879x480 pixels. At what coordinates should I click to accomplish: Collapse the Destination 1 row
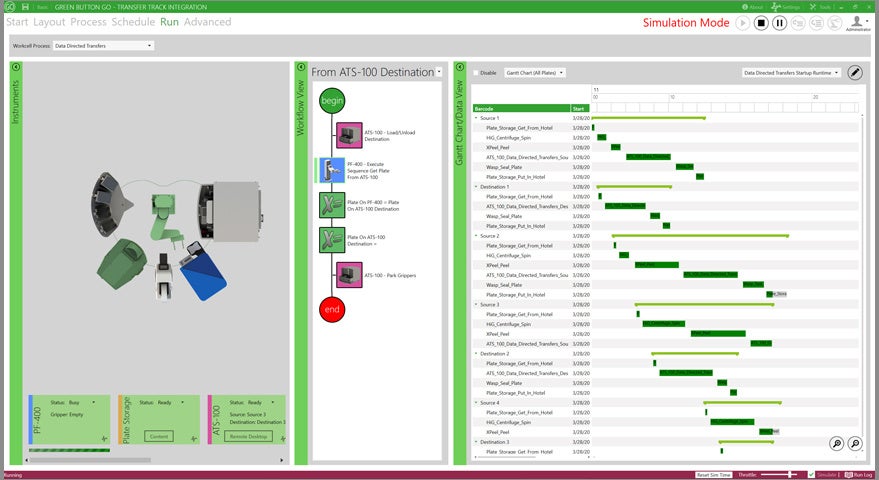[476, 187]
